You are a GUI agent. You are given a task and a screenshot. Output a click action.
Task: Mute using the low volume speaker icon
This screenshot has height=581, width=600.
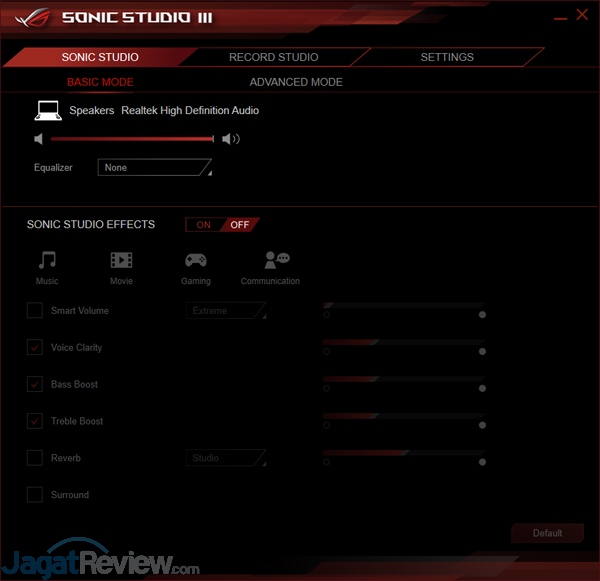[x=38, y=139]
